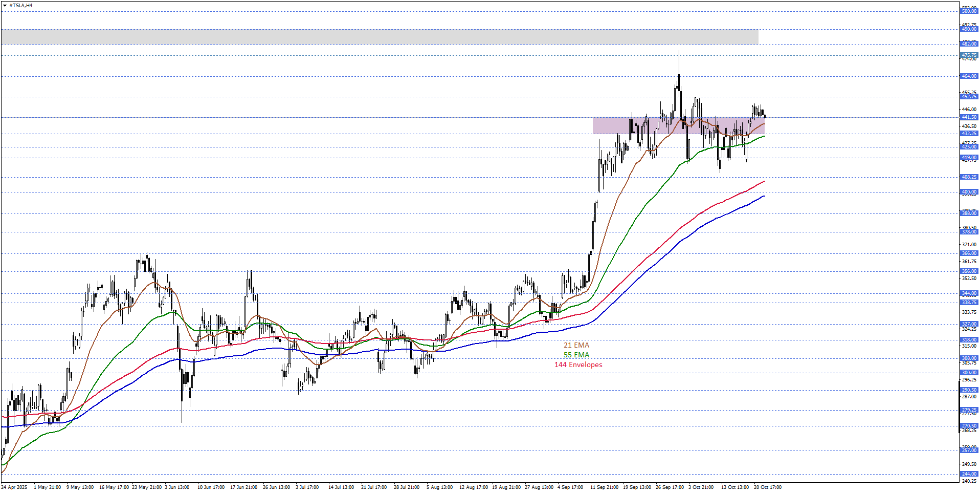This screenshot has height=493, width=980.
Task: Select the 366.00 price level tag
Action: click(x=969, y=253)
